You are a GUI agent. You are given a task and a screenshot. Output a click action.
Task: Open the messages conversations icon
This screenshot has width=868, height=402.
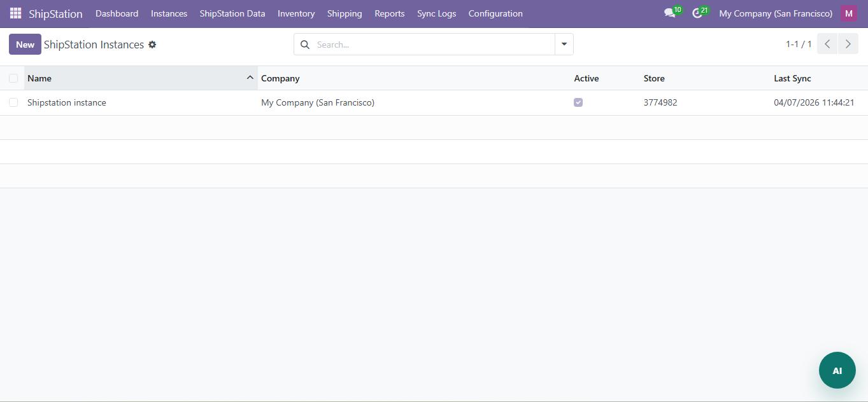[669, 13]
